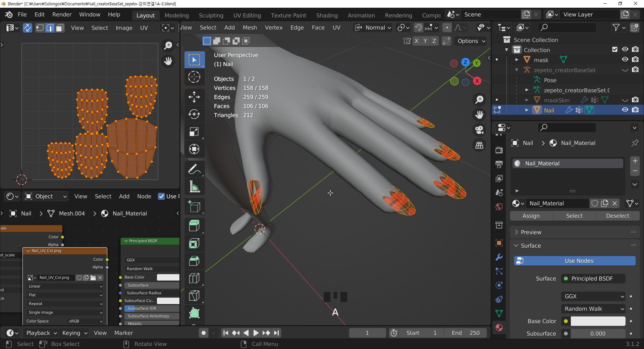The height and width of the screenshot is (349, 644).
Task: Switch perspective/orthographic grid icon
Action: click(x=479, y=145)
